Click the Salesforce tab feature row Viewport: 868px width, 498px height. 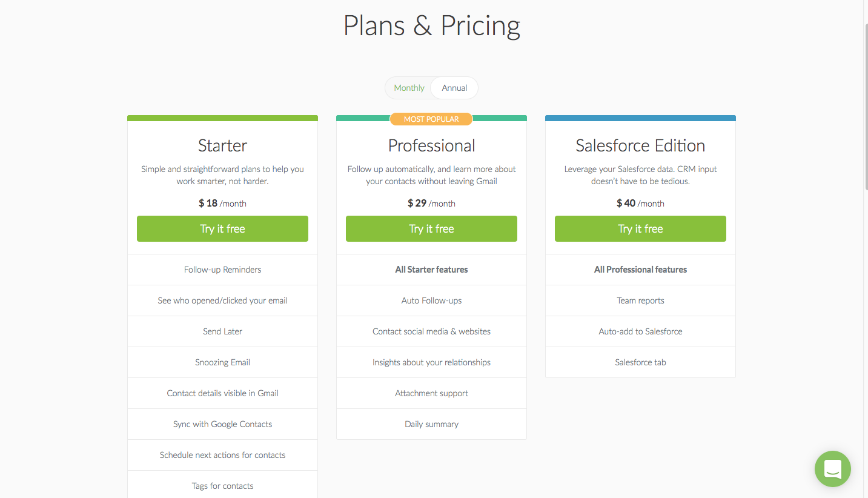(x=640, y=362)
